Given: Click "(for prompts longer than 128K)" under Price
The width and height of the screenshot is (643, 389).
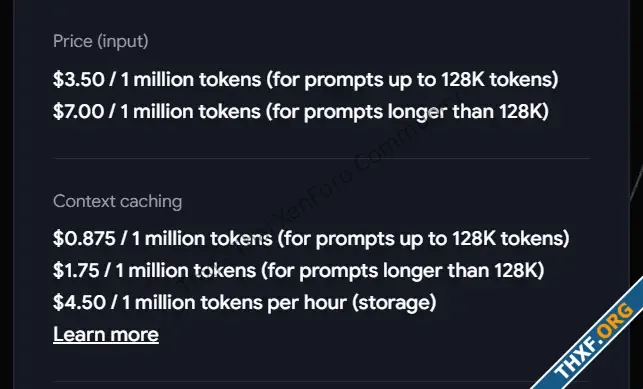Looking at the screenshot, I should click(407, 111).
